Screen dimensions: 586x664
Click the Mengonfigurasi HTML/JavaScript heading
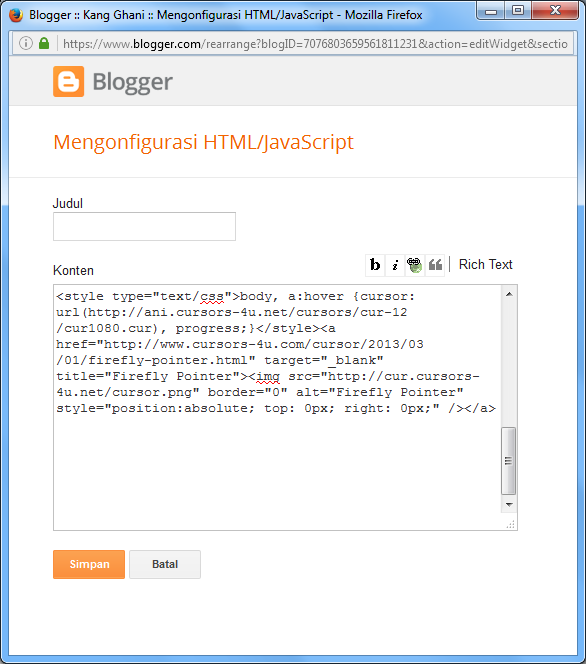[x=204, y=142]
